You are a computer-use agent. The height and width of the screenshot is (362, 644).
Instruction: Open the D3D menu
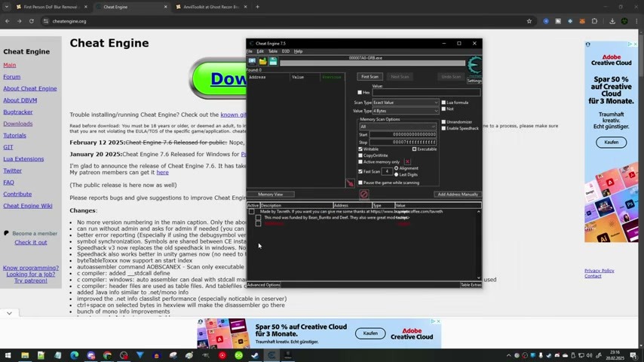286,51
